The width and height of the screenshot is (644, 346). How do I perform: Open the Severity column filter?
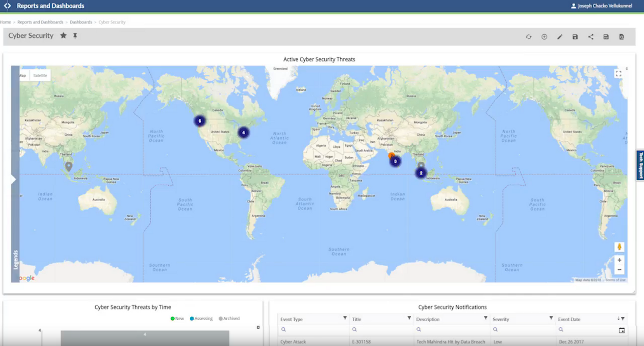click(x=551, y=318)
